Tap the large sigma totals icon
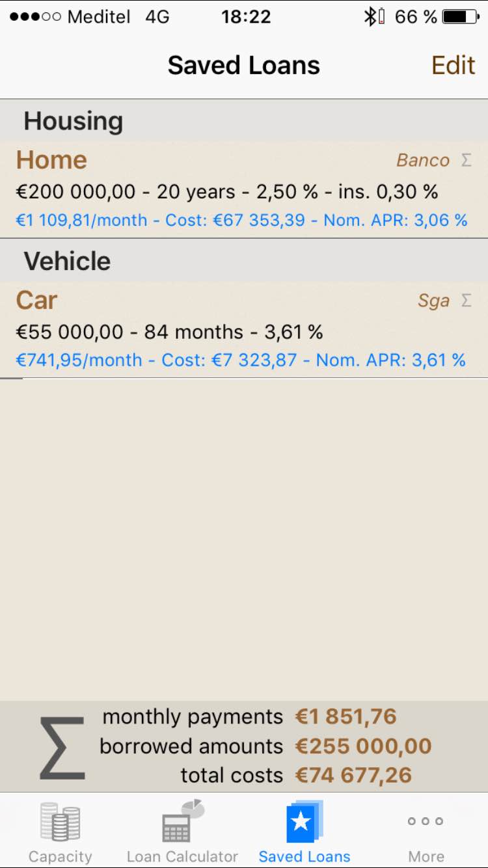 click(62, 748)
